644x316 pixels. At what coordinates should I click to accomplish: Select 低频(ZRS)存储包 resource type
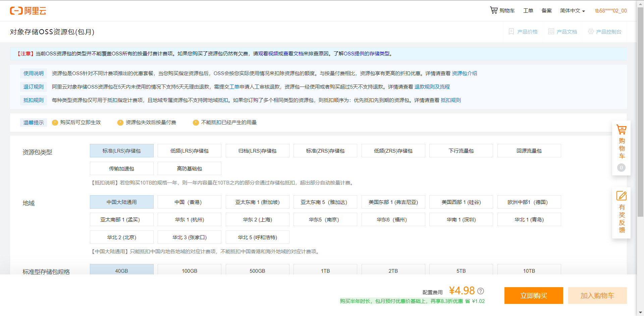[393, 151]
